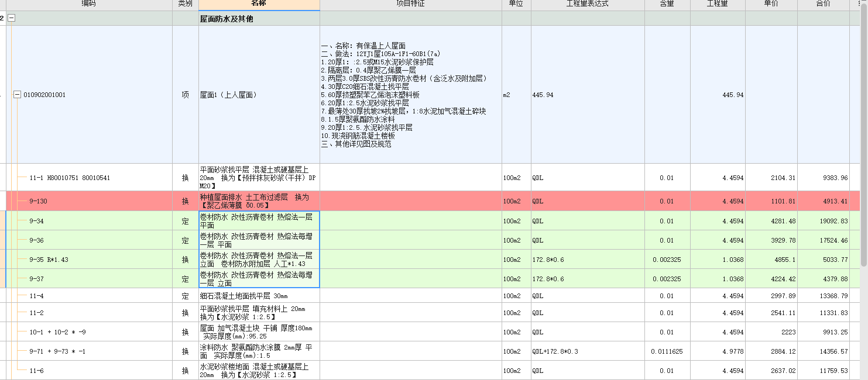Click the m2 unit cell of 屋面1
This screenshot has height=380, width=868.
(x=516, y=95)
